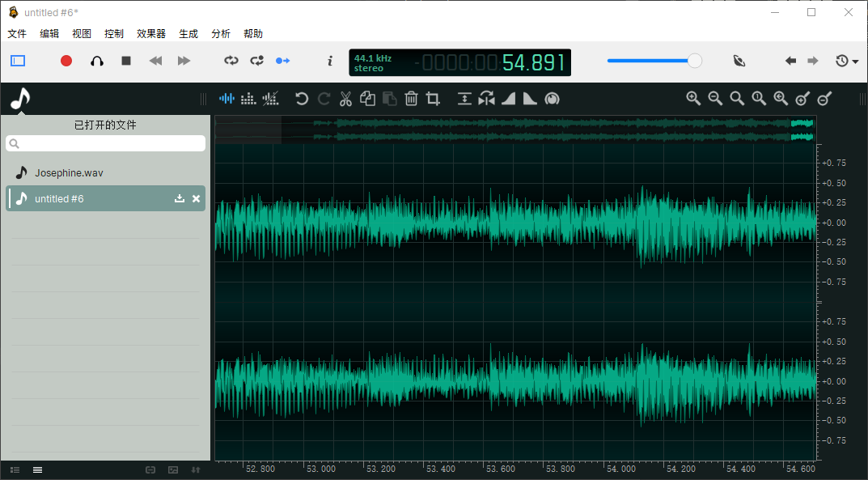Zoom in on the waveform
The width and height of the screenshot is (868, 480).
click(693, 98)
